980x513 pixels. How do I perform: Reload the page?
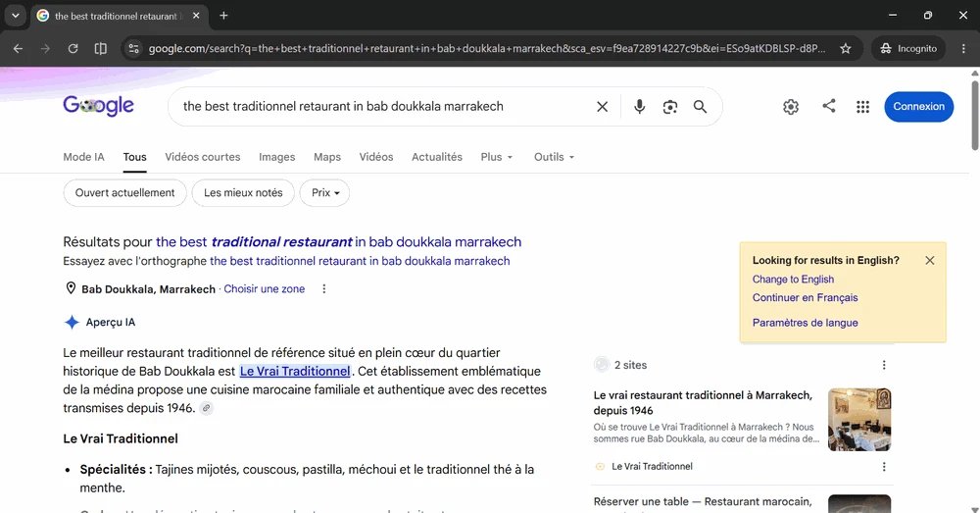click(x=73, y=48)
